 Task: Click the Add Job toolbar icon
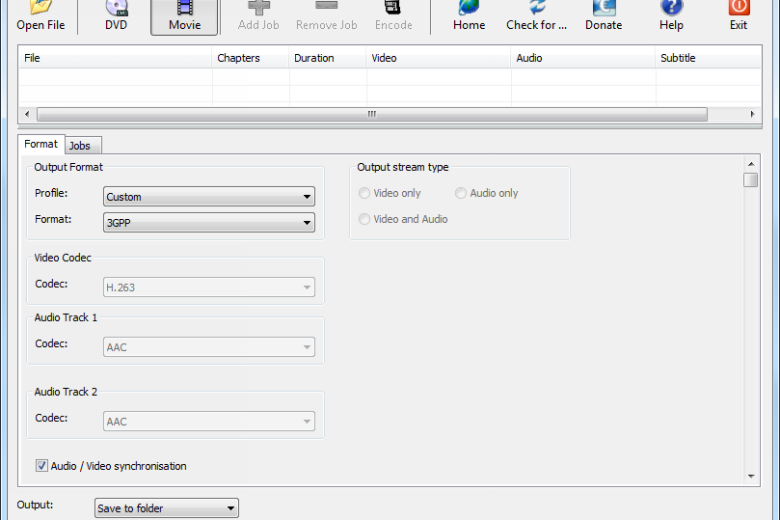click(258, 16)
